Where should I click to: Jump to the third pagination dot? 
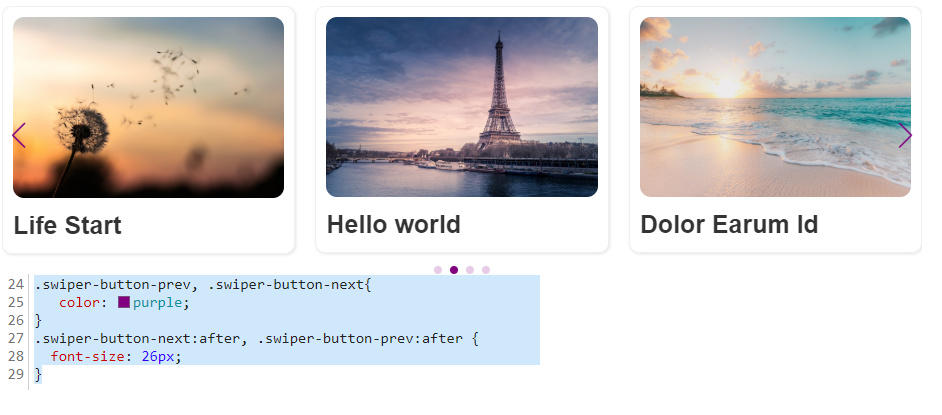pyautogui.click(x=470, y=270)
